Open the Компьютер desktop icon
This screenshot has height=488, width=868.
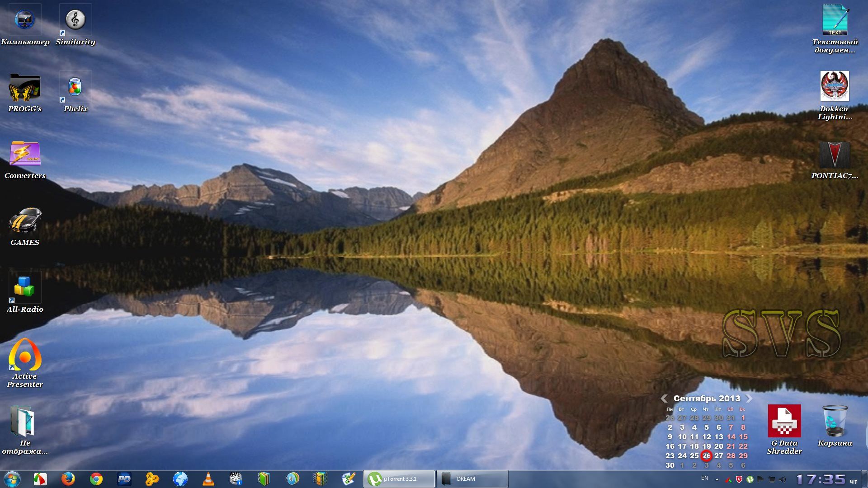point(25,25)
